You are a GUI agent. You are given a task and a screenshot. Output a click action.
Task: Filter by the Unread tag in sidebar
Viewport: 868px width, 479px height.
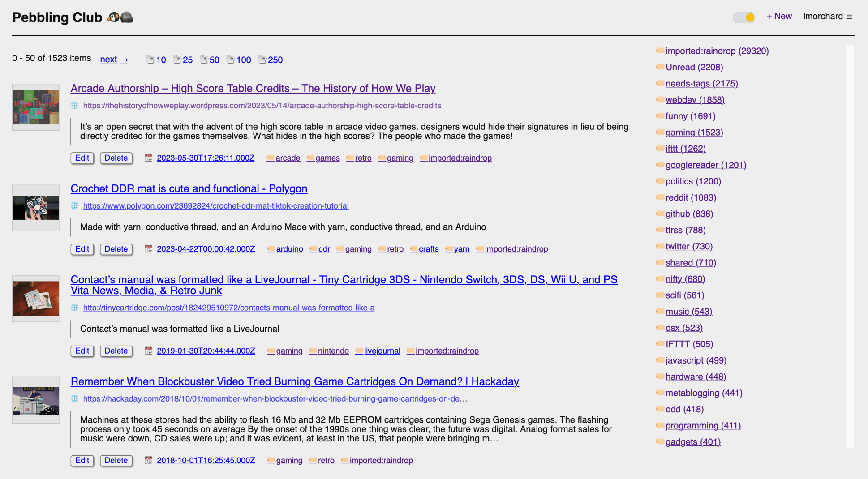tap(694, 67)
